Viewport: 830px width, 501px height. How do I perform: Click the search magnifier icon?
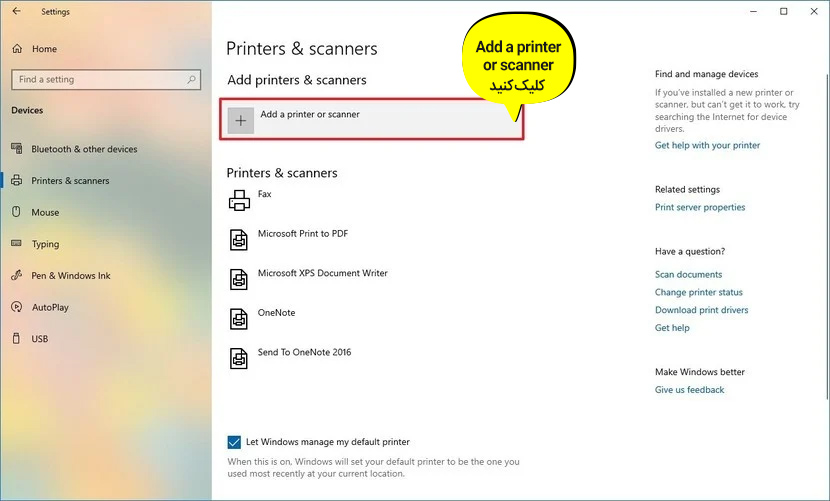(191, 79)
